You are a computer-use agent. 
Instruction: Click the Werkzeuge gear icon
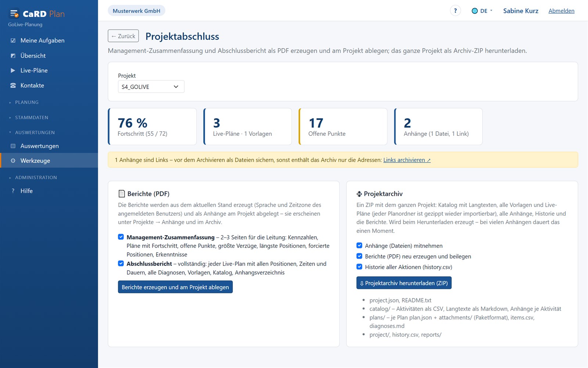click(13, 161)
